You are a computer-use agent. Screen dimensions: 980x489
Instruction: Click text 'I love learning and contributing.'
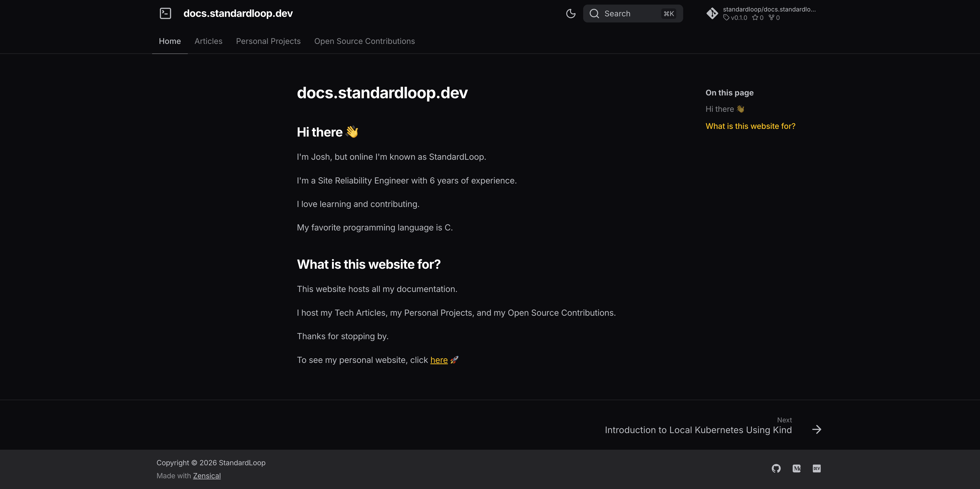click(x=358, y=204)
